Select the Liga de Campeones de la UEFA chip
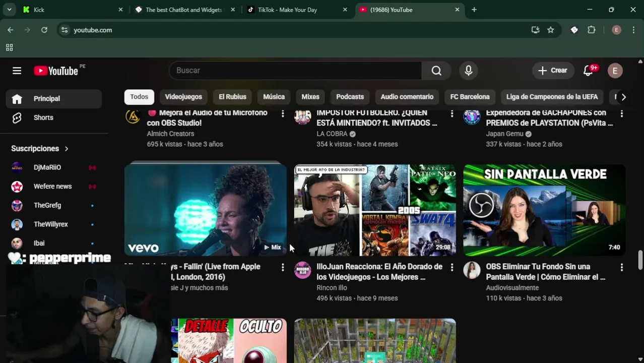Screen dimensions: 644x363 pos(552,97)
